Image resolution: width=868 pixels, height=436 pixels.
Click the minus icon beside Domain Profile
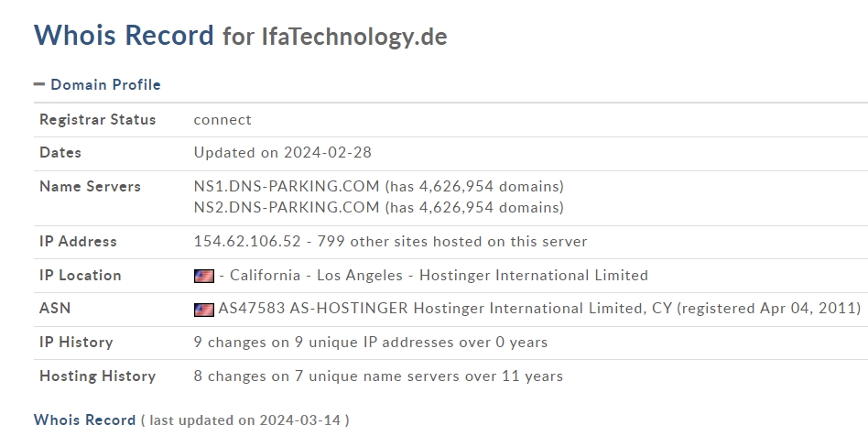[39, 84]
